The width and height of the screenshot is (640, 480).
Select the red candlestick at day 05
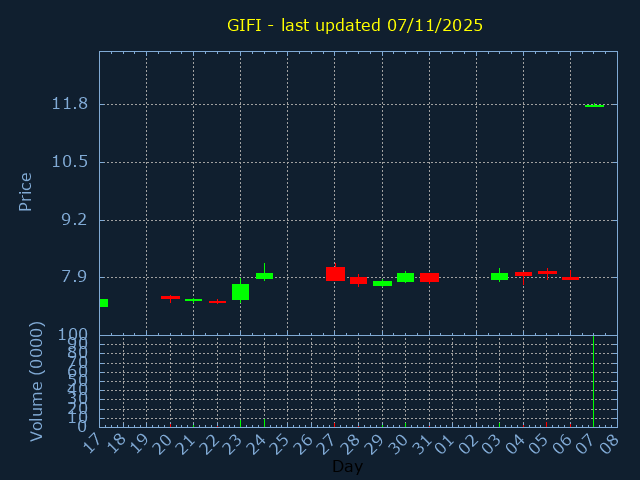tap(547, 272)
